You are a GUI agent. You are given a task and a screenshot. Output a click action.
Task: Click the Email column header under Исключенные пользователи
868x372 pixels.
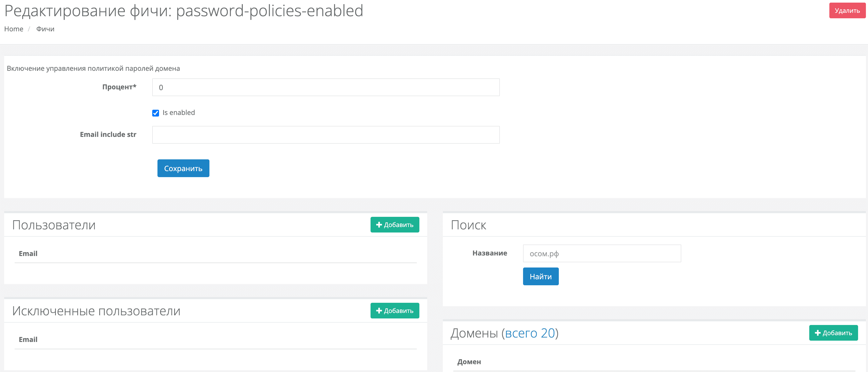pos(28,339)
